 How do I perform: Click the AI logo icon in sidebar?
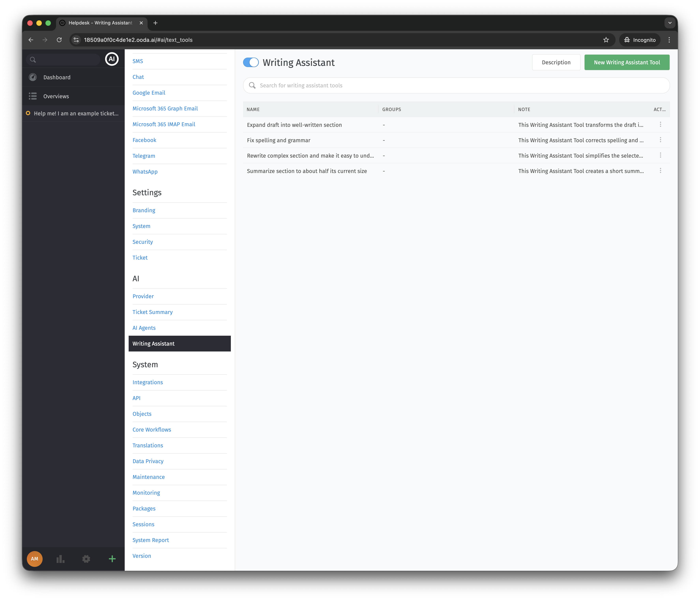point(112,59)
